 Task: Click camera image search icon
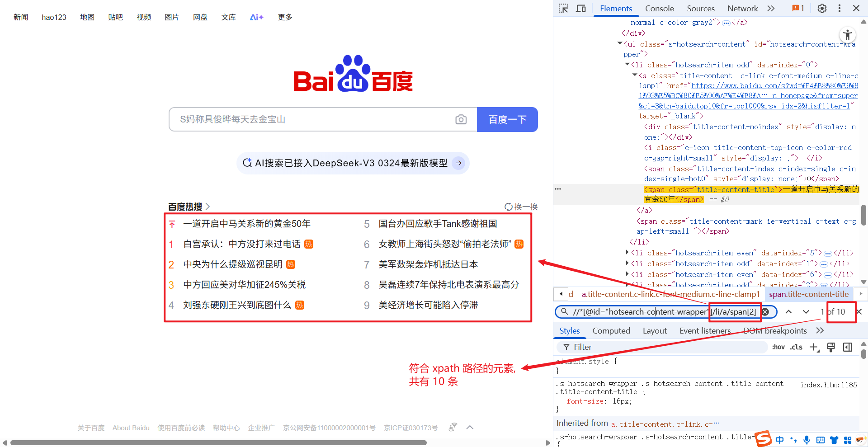point(461,119)
